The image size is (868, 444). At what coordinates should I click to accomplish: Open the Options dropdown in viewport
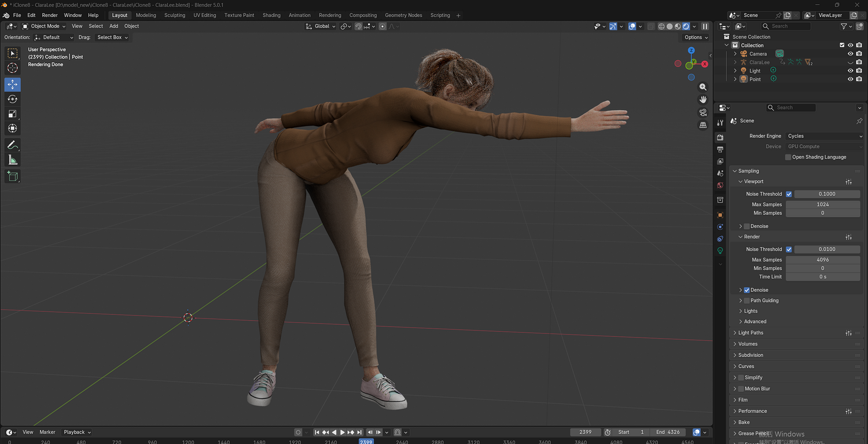tap(696, 37)
